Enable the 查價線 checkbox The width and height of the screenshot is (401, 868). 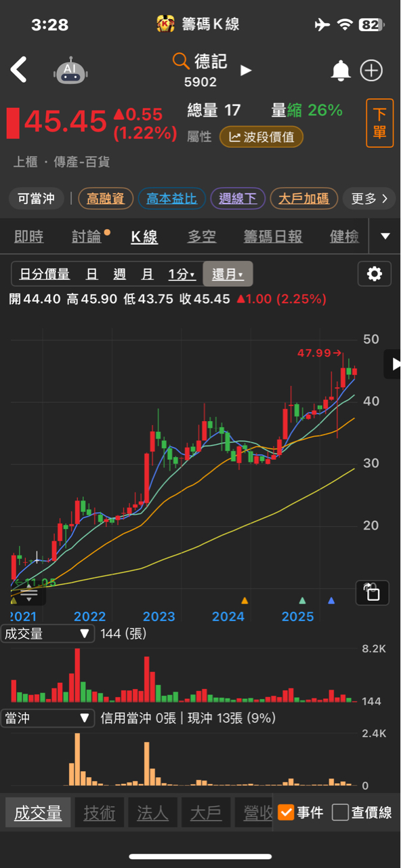pos(340,812)
